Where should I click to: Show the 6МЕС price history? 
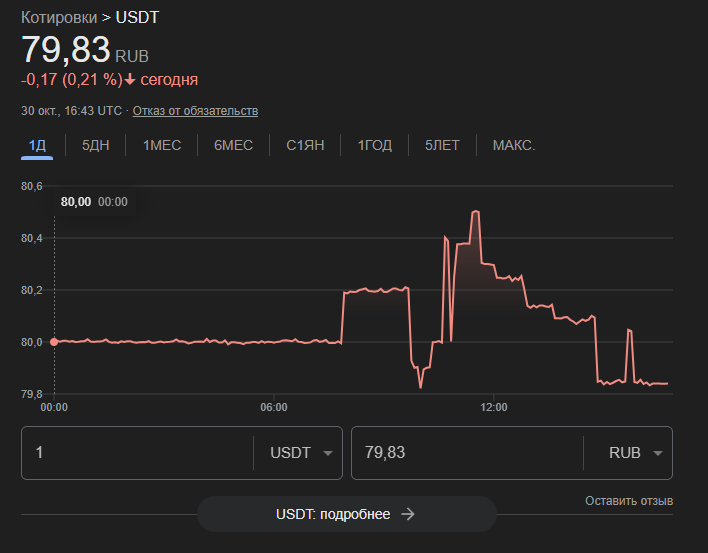click(233, 145)
